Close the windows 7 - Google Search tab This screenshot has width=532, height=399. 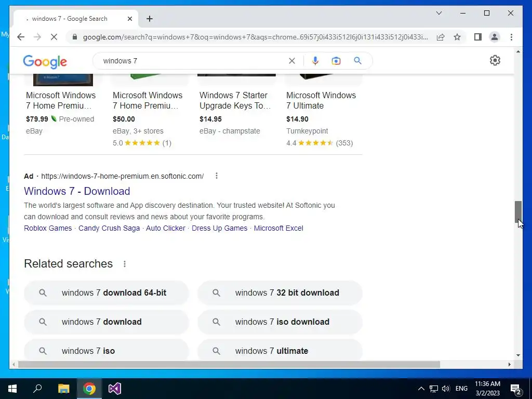[x=129, y=19]
